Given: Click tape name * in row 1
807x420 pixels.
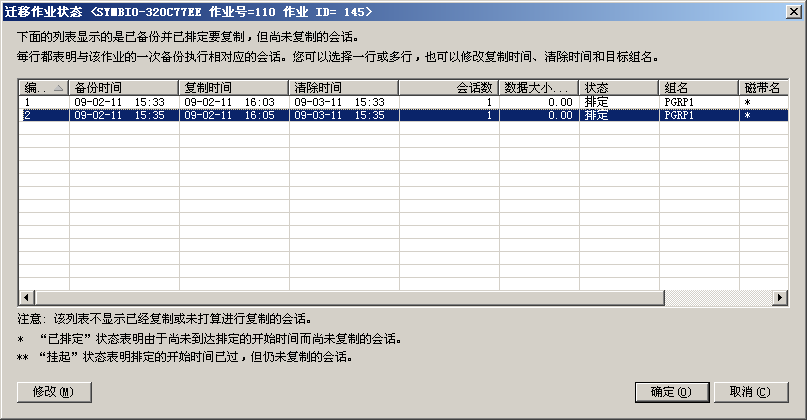Looking at the screenshot, I should coord(748,103).
